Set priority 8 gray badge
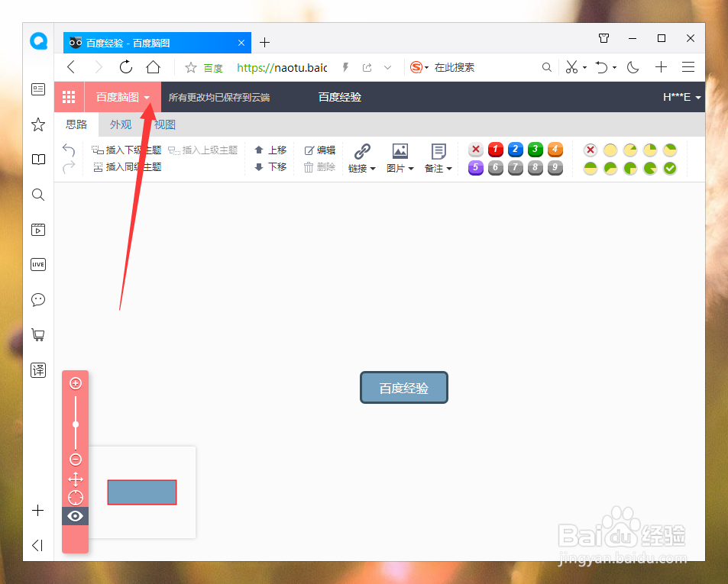The image size is (728, 584). point(535,167)
